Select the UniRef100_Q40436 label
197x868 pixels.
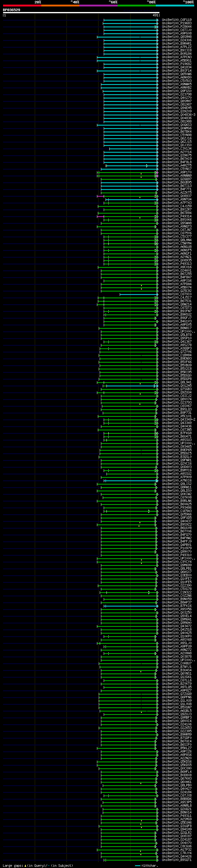pyautogui.click(x=177, y=426)
